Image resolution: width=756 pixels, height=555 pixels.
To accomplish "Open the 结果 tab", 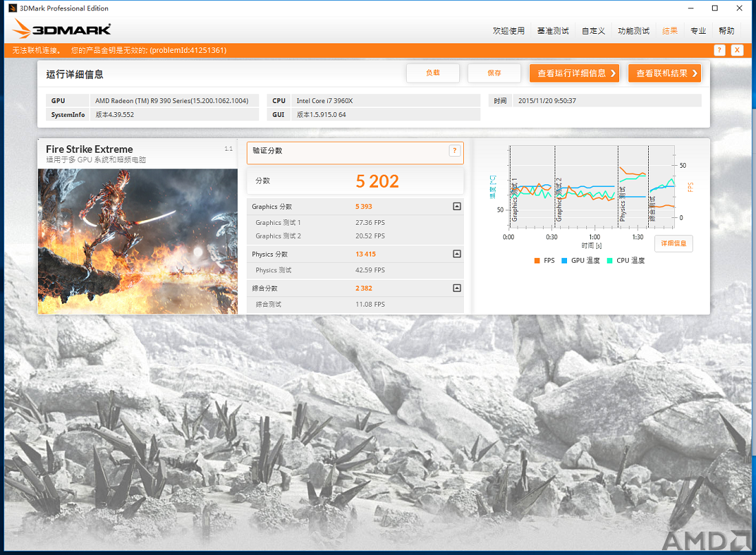I will 669,31.
